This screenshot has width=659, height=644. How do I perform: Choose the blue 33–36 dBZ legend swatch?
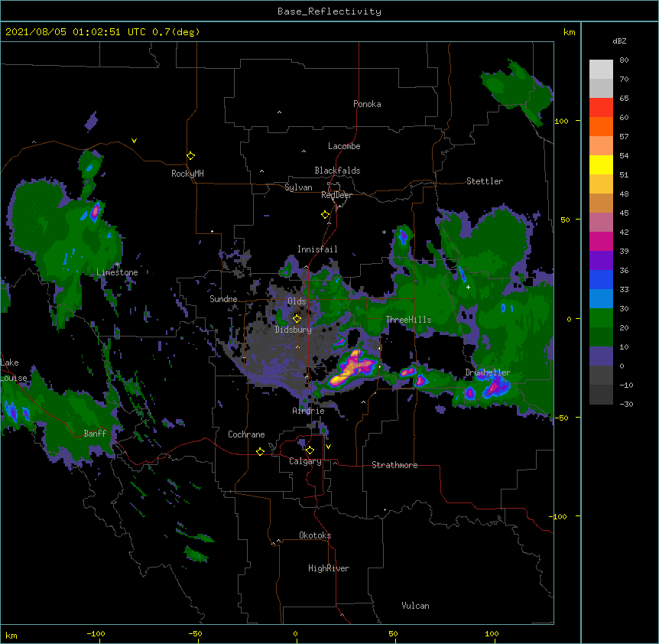[601, 279]
